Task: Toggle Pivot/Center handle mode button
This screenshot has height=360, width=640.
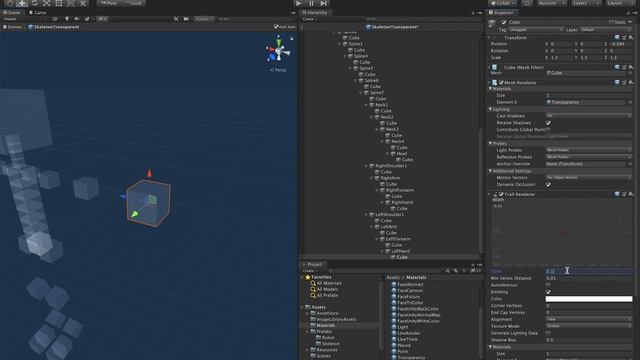Action: [109, 3]
